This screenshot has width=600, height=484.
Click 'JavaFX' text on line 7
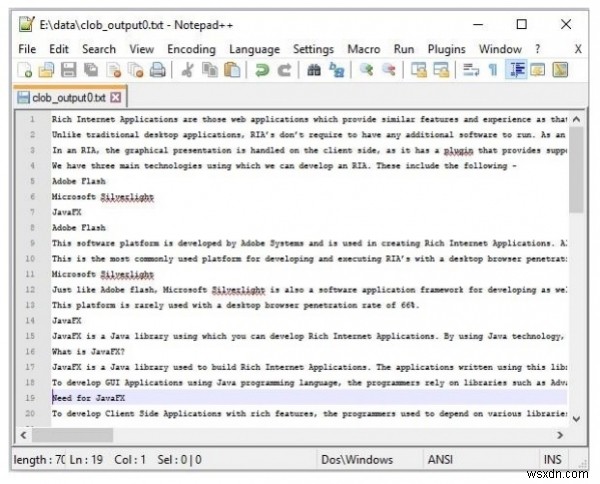[x=67, y=212]
